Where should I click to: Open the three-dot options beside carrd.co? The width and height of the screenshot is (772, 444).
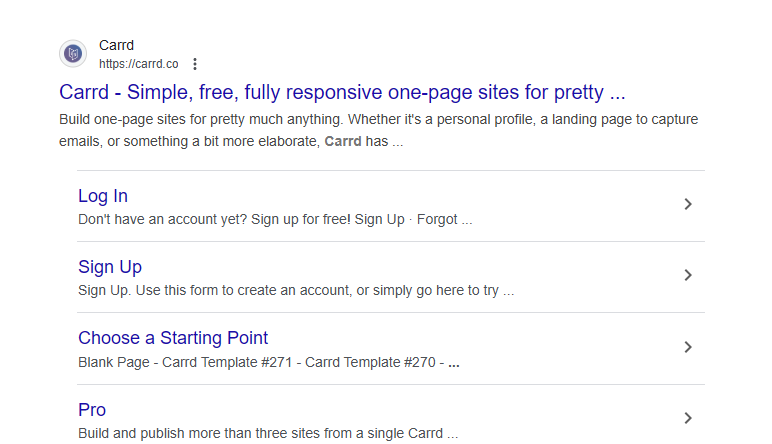coord(195,64)
